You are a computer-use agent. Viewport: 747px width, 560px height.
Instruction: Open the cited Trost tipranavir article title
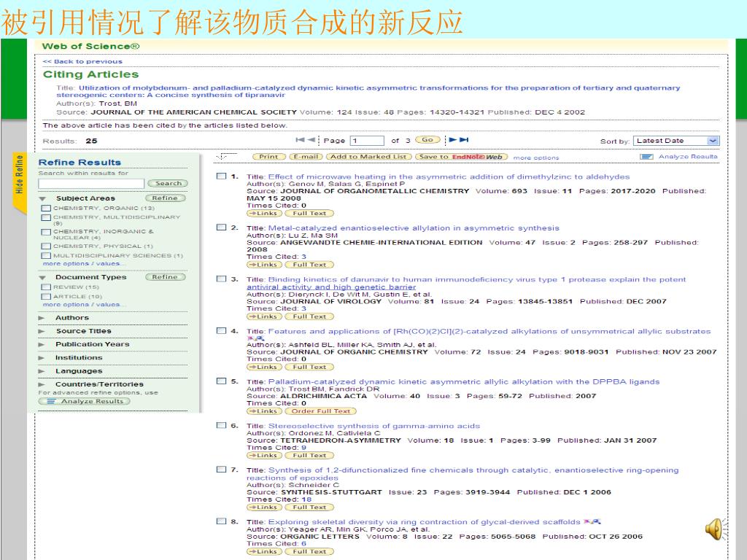[368, 91]
